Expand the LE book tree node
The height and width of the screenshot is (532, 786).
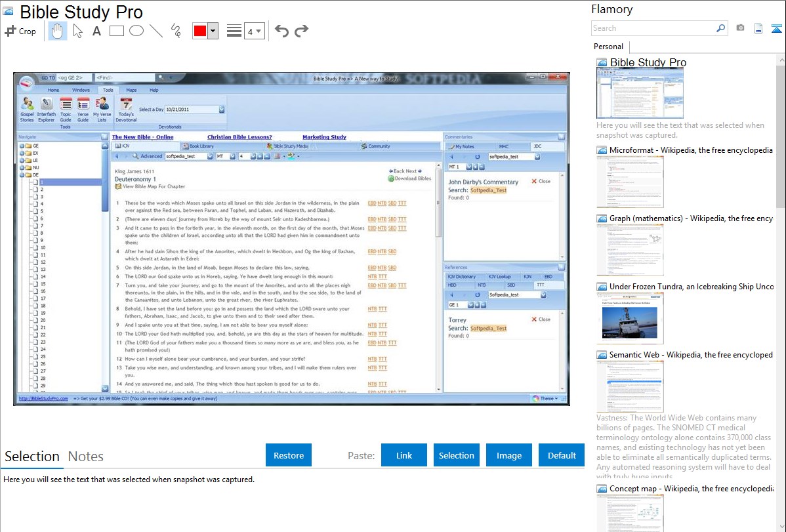tap(22, 161)
